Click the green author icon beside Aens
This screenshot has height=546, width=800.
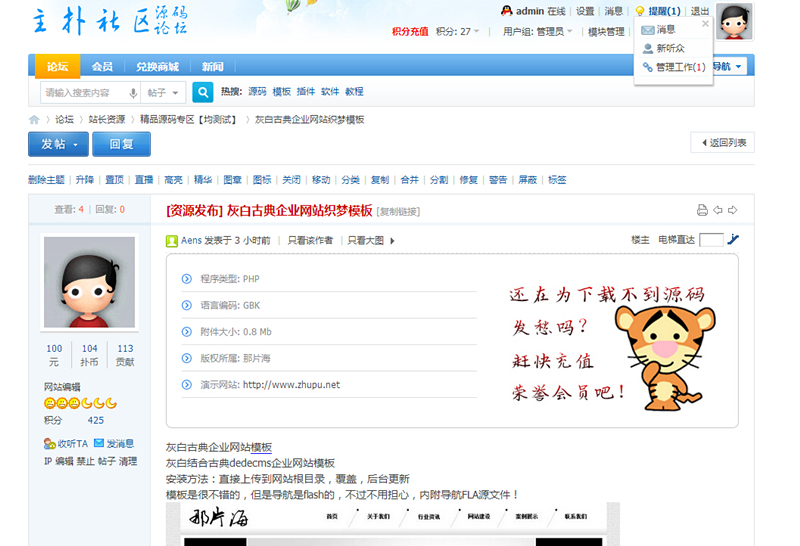(x=172, y=241)
